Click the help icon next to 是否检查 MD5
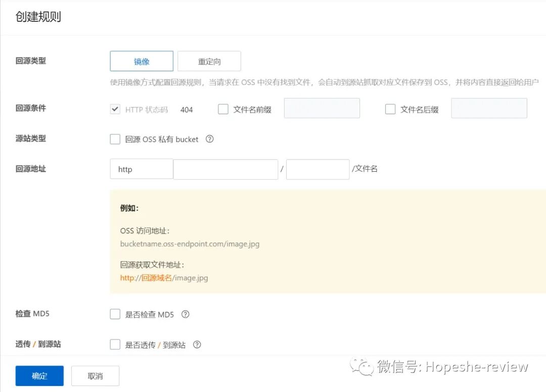The width and height of the screenshot is (546, 392). tap(185, 314)
